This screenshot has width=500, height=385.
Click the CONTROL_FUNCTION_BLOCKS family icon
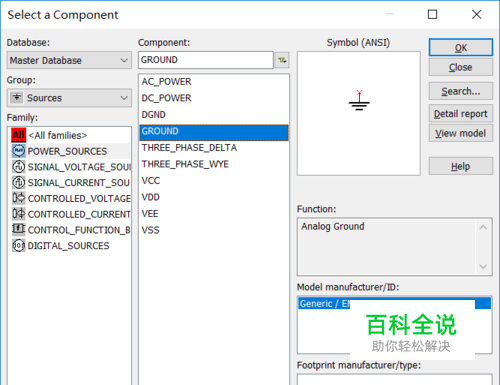19,229
